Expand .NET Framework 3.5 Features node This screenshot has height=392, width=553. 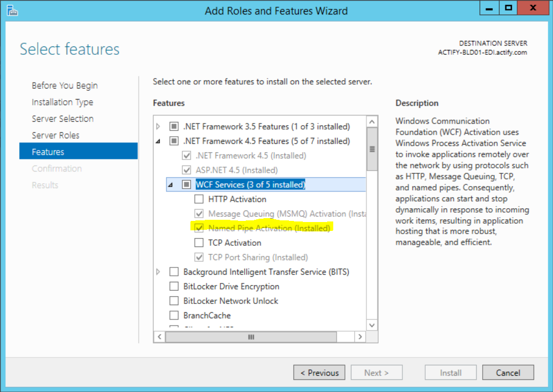click(159, 127)
